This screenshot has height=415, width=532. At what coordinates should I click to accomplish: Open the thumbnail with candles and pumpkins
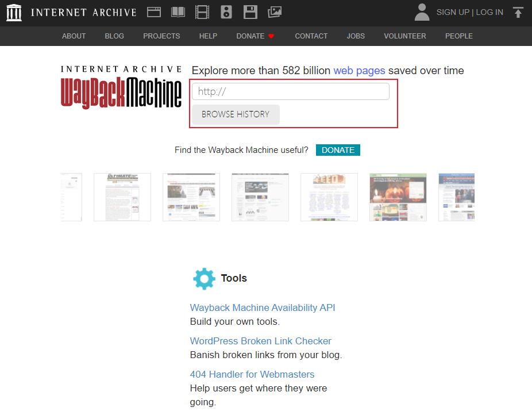[x=398, y=197]
